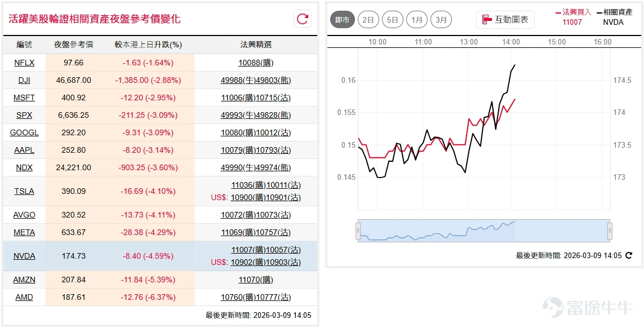The image size is (644, 328).
Task: Open bear certificate 49803(熊) for DJI
Action: pyautogui.click(x=273, y=80)
